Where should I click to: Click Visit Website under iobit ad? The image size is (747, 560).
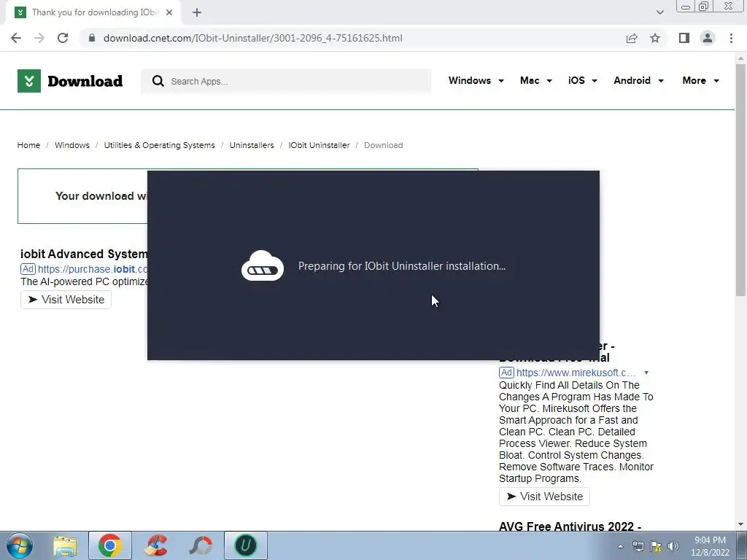pos(66,300)
